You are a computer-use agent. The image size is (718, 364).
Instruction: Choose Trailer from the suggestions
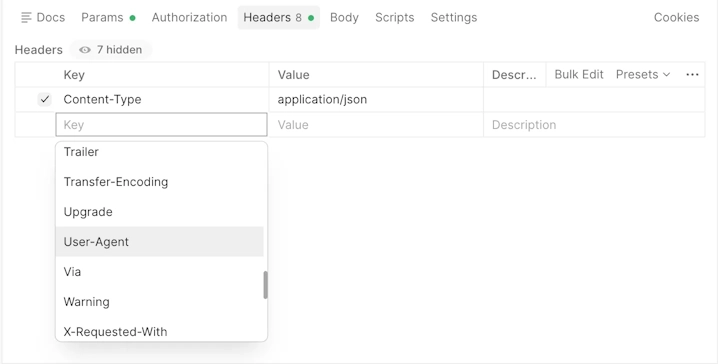tap(159, 152)
